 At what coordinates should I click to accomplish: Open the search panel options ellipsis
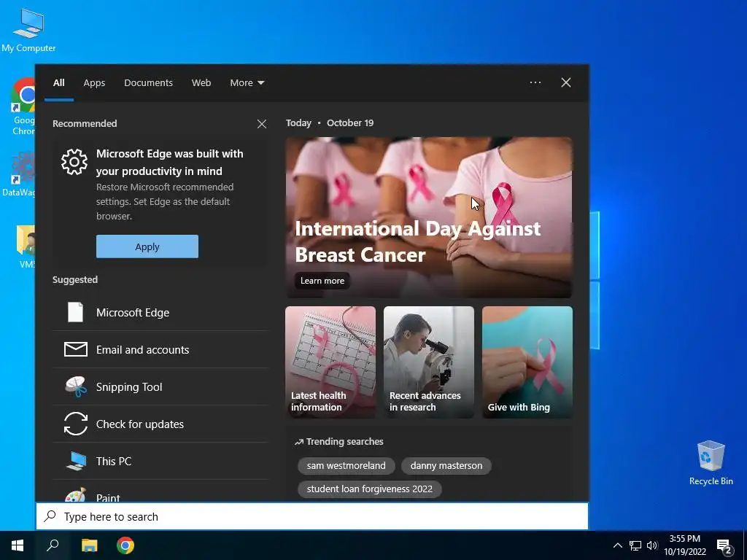click(x=535, y=82)
